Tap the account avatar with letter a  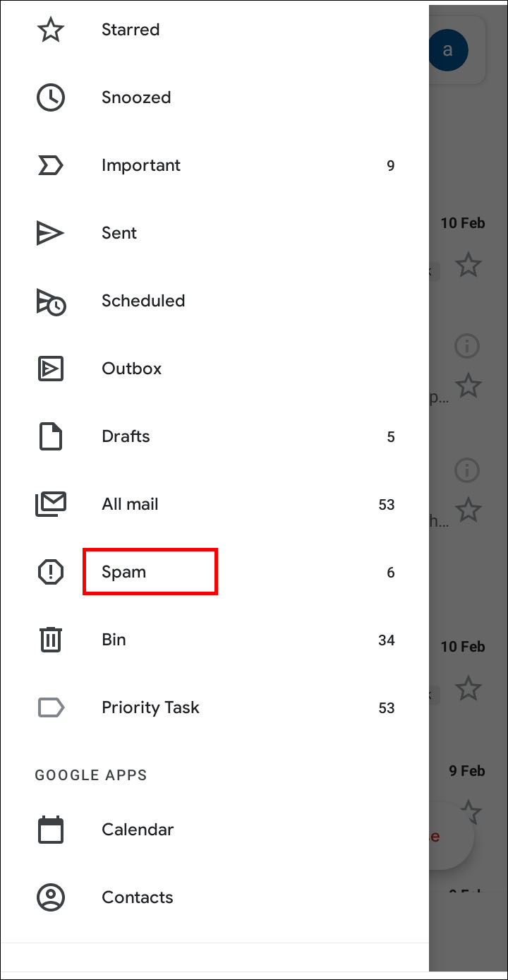click(x=447, y=50)
